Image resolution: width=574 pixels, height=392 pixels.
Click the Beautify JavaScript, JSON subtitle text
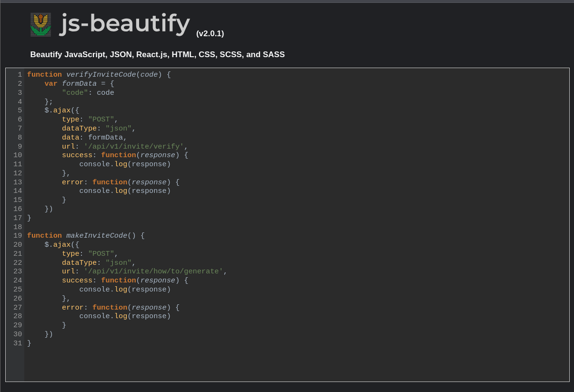(x=157, y=55)
